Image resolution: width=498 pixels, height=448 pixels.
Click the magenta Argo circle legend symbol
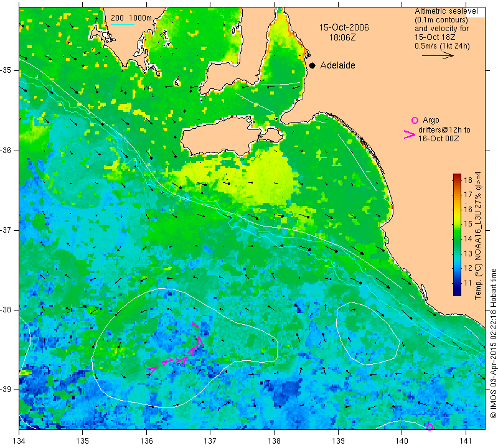415,120
